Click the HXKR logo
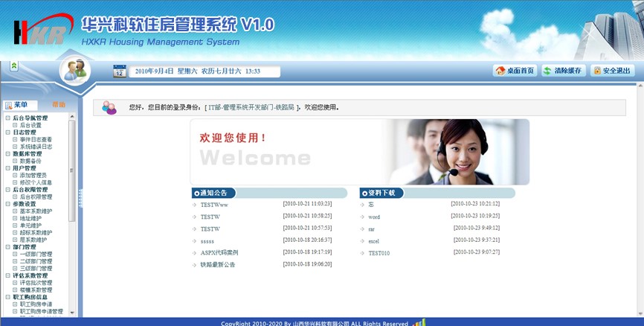This screenshot has width=644, height=326. 39,33
